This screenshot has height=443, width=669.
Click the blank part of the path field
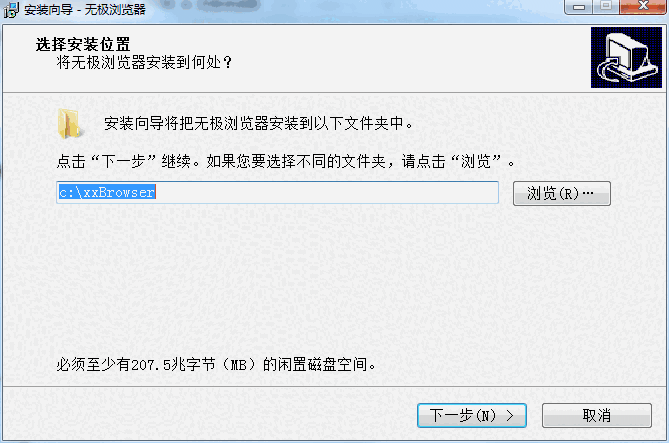click(326, 192)
